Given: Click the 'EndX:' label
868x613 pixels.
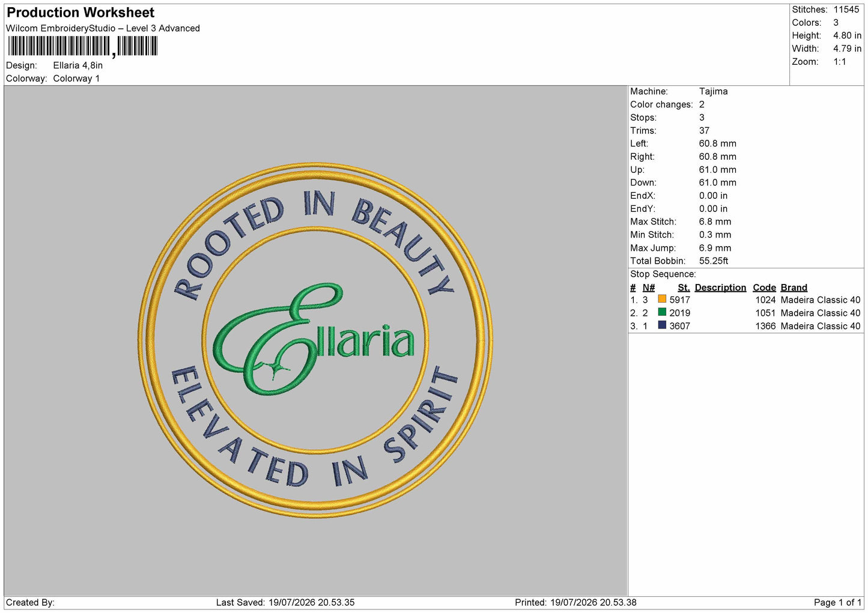Looking at the screenshot, I should (x=643, y=196).
